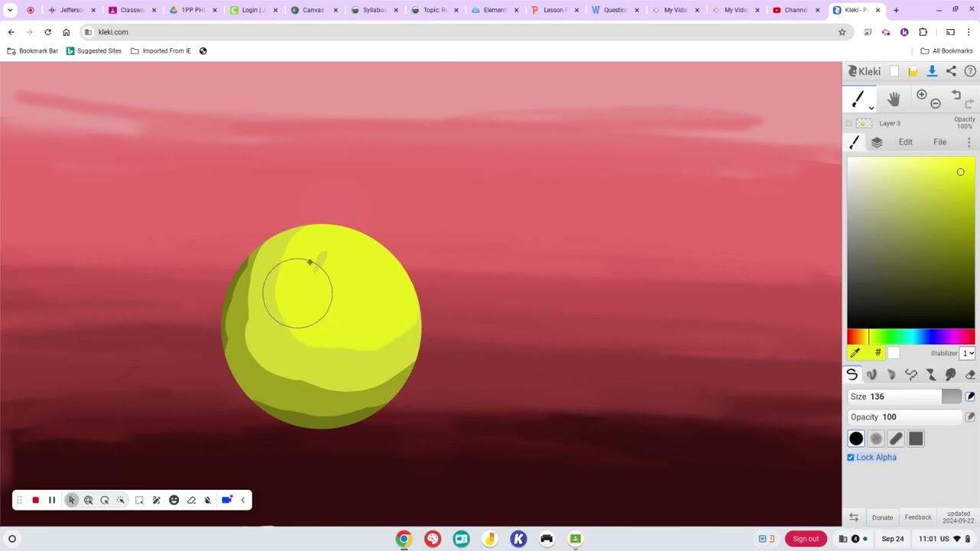Select the smudge brush type
Image resolution: width=980 pixels, height=551 pixels.
click(951, 374)
